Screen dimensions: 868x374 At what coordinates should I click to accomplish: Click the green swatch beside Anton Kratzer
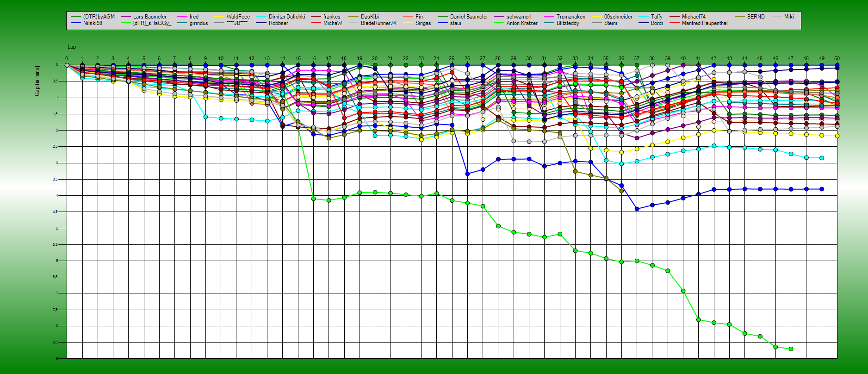499,23
